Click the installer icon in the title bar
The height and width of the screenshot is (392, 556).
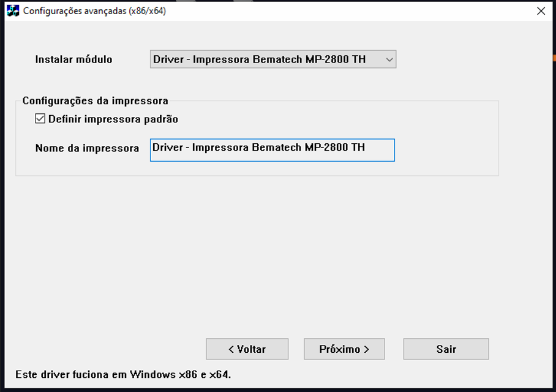pyautogui.click(x=13, y=10)
